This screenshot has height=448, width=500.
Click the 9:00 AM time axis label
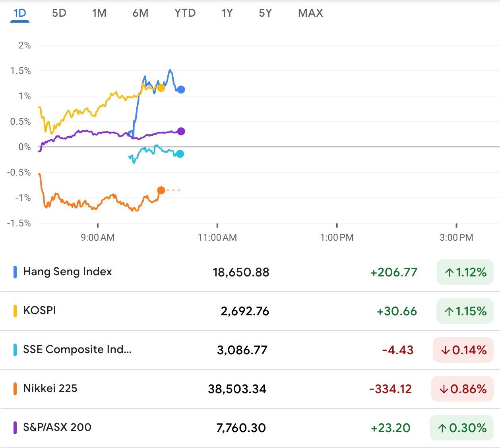(98, 238)
